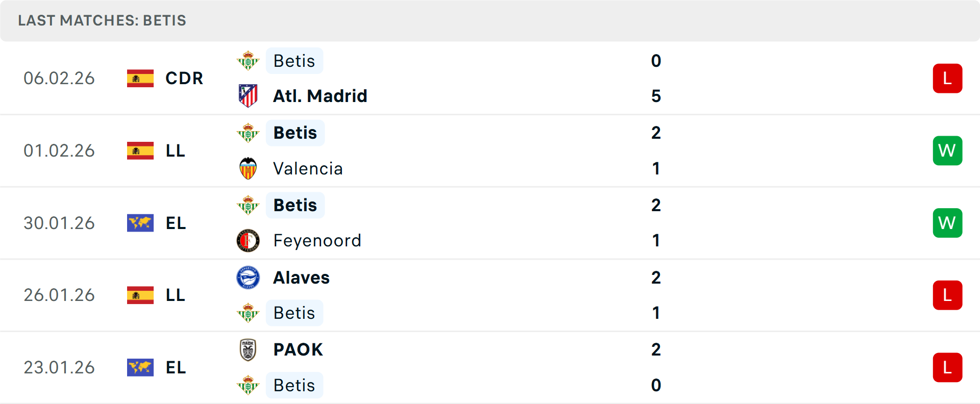Click the Alaves club crest icon
The height and width of the screenshot is (404, 980).
tap(248, 277)
